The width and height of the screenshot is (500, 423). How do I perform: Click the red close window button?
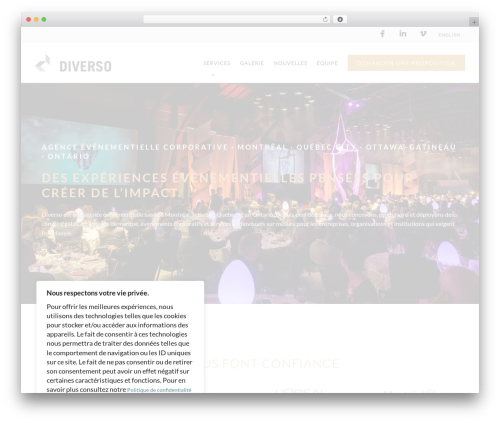tap(29, 20)
